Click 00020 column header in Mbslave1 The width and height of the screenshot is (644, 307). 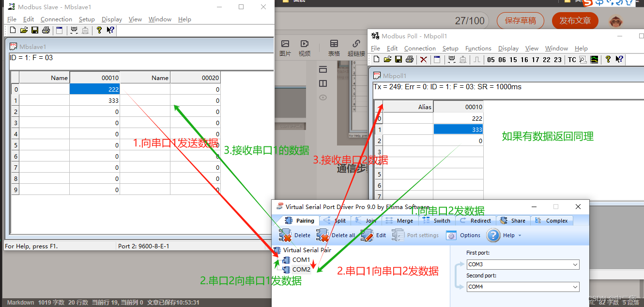[196, 78]
